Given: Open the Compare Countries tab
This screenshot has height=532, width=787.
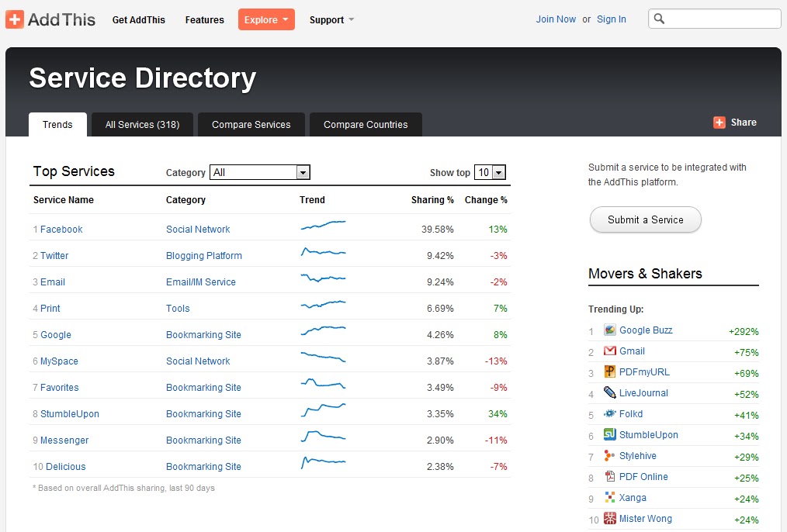Looking at the screenshot, I should pos(365,124).
